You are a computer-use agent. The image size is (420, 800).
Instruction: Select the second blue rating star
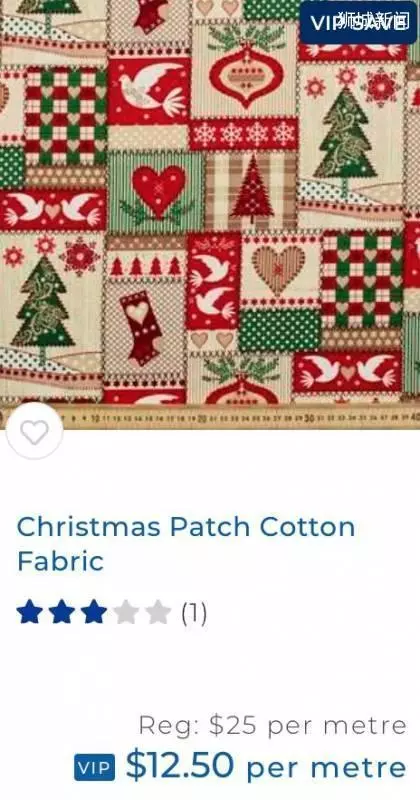(61, 612)
